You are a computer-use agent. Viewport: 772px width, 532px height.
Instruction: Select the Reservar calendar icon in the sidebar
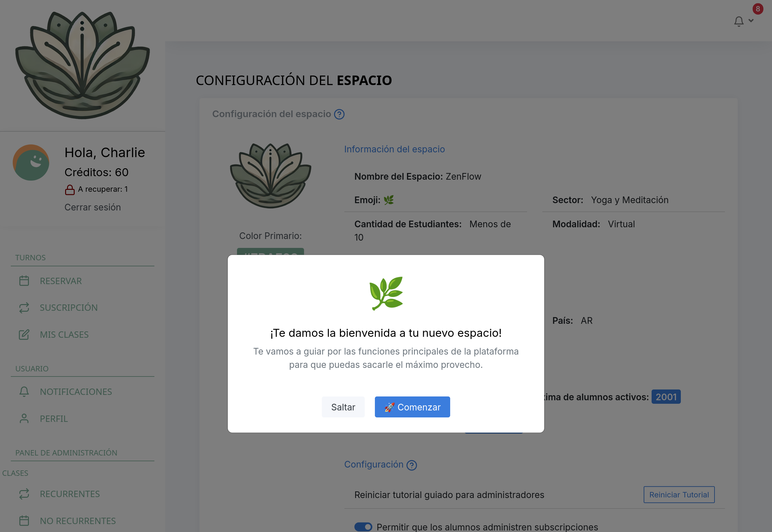click(24, 281)
